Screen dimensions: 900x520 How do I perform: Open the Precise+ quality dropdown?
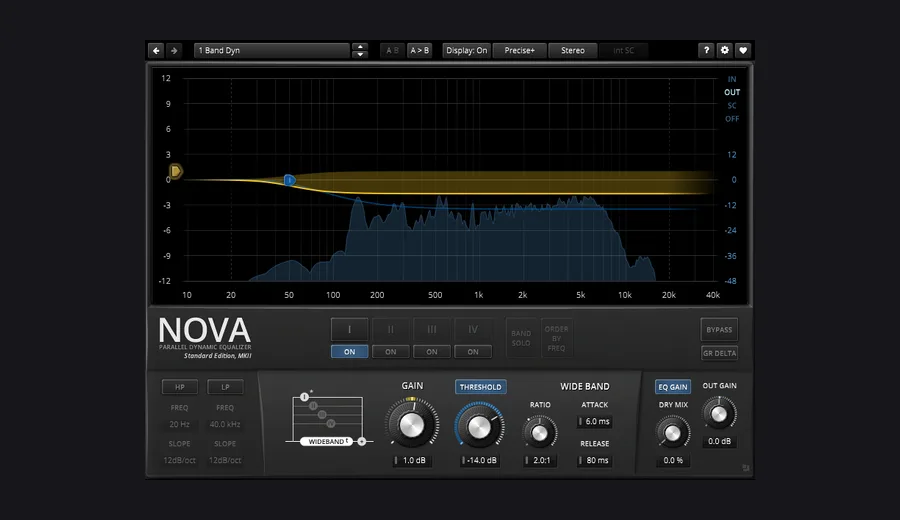(x=519, y=51)
